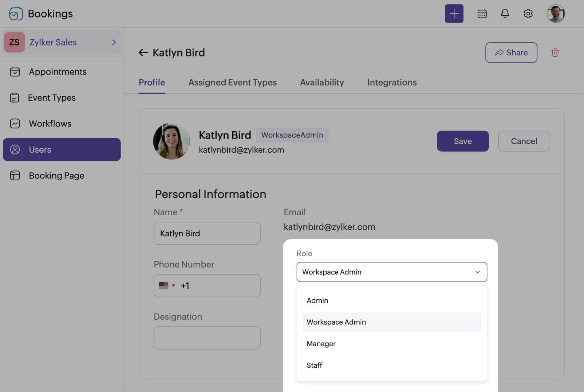The width and height of the screenshot is (584, 392).
Task: Go back using arrow beside Katlyn Bird
Action: coord(143,53)
